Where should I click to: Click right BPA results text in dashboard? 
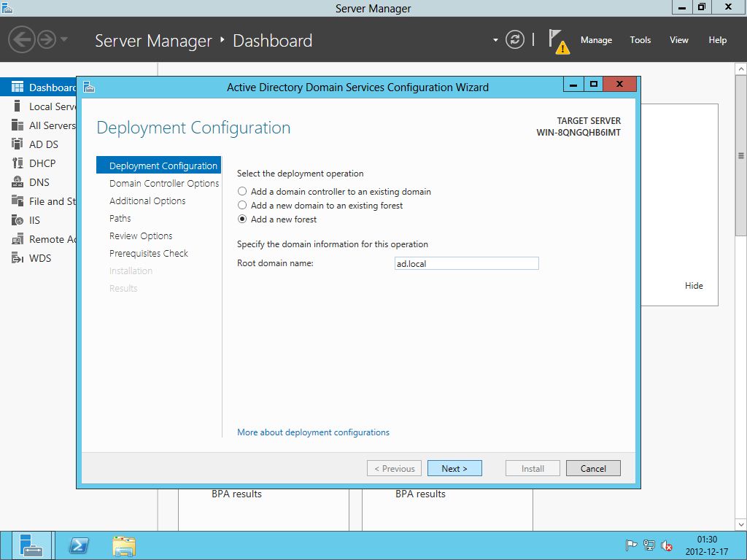[x=420, y=494]
